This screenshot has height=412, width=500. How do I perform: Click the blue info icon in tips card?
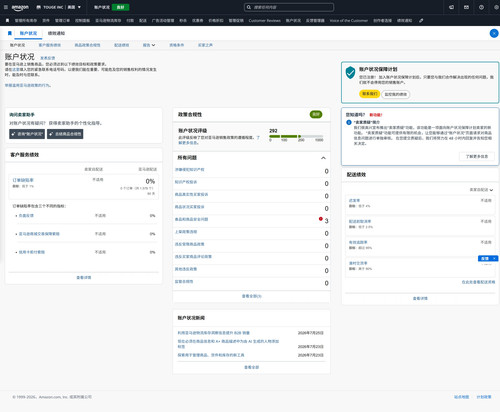tap(349, 122)
